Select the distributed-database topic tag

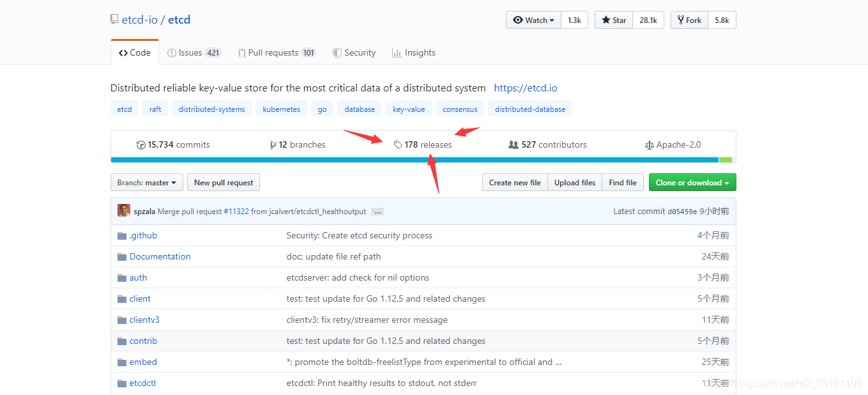(530, 109)
